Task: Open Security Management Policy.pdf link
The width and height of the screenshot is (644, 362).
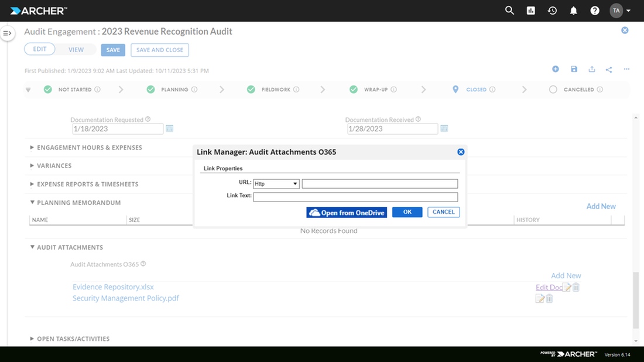Action: point(126,298)
